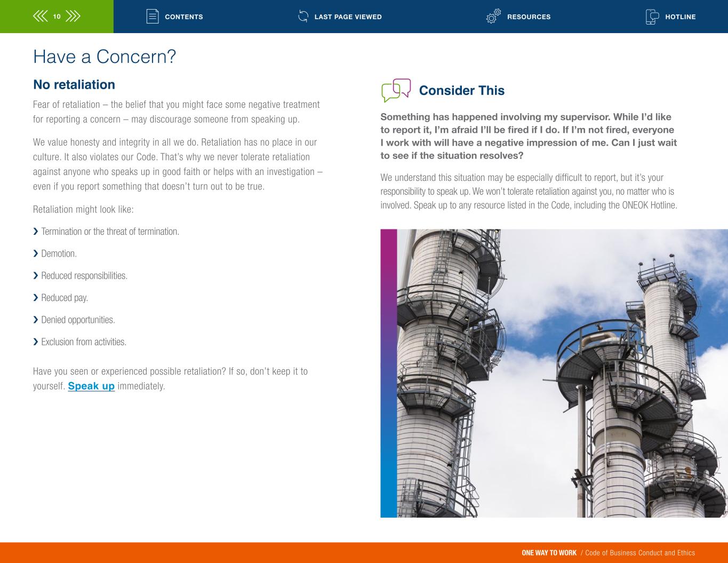Click the Reduced responsibilities bullet text
This screenshot has height=563, width=728.
84,276
